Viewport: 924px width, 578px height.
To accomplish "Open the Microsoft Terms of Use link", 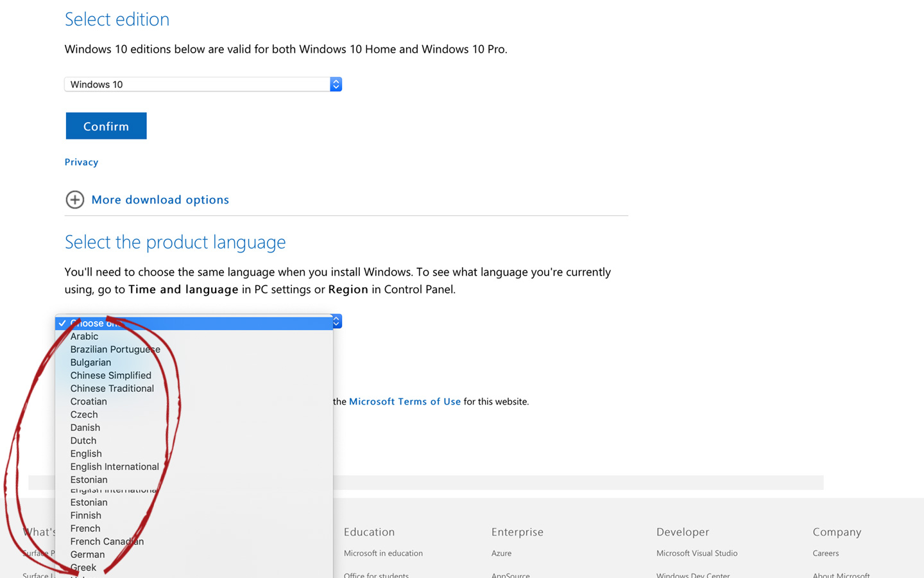I will click(x=405, y=401).
